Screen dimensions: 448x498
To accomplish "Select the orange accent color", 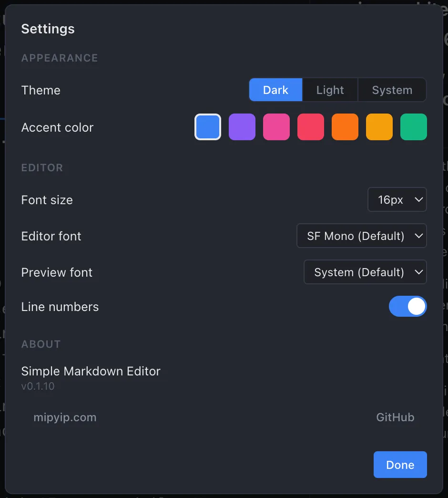I will pos(345,127).
